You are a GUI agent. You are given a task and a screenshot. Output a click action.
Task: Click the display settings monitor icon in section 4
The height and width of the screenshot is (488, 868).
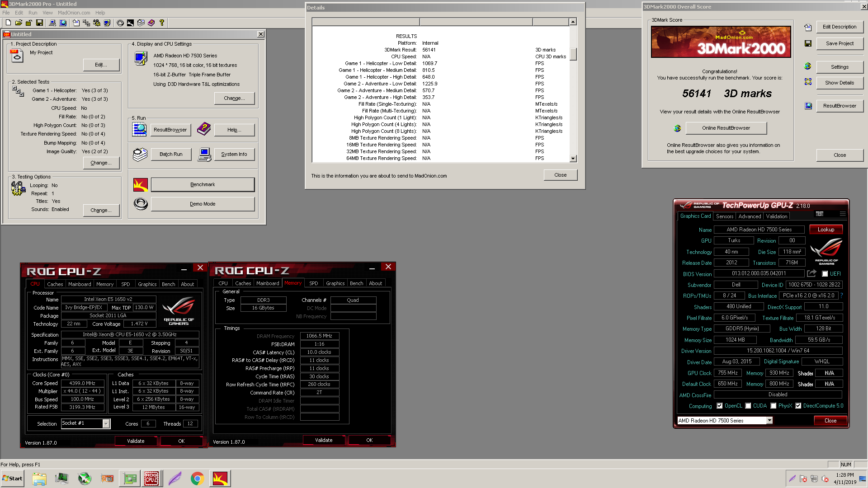141,58
